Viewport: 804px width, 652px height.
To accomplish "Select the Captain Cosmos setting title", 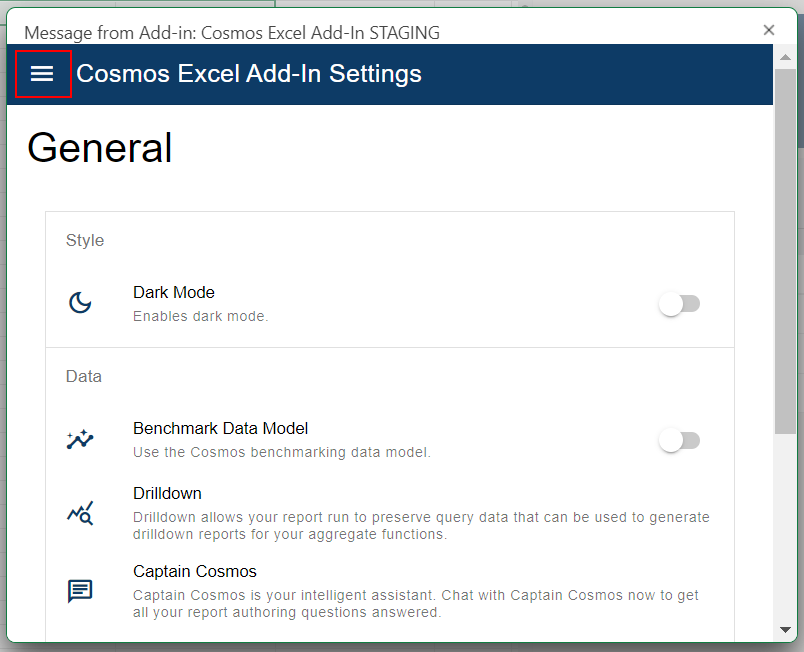I will 195,571.
